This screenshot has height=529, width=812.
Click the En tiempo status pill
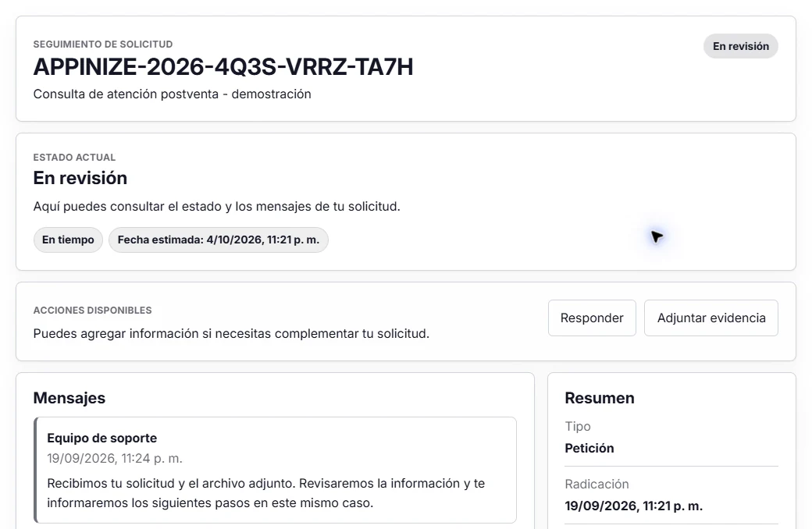click(69, 240)
